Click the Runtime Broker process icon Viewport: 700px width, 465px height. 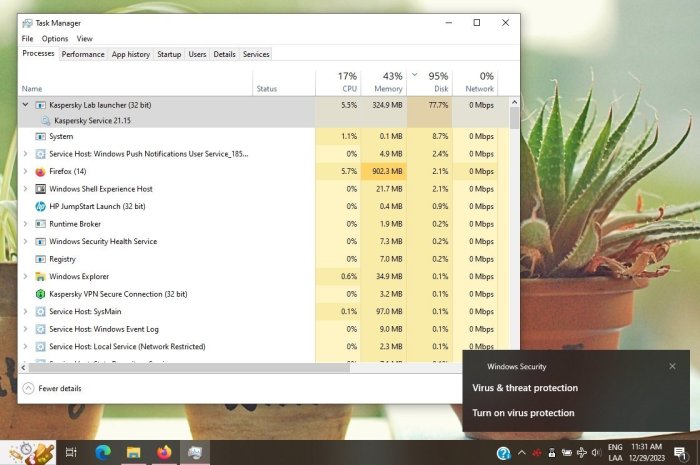click(40, 224)
